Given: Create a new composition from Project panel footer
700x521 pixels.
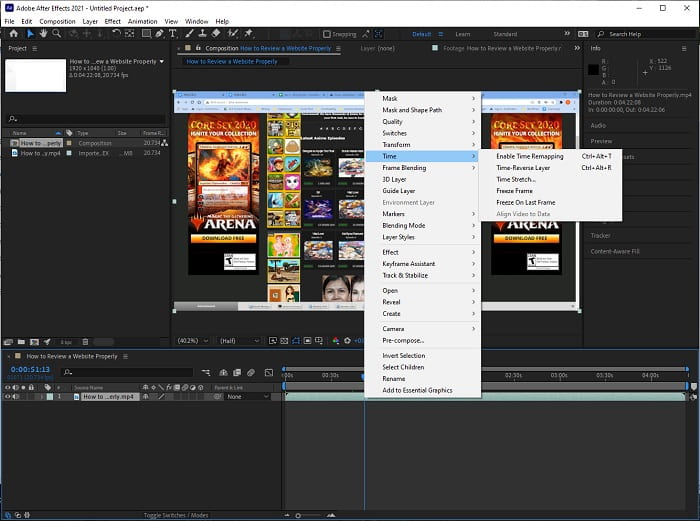Looking at the screenshot, I should coord(34,342).
